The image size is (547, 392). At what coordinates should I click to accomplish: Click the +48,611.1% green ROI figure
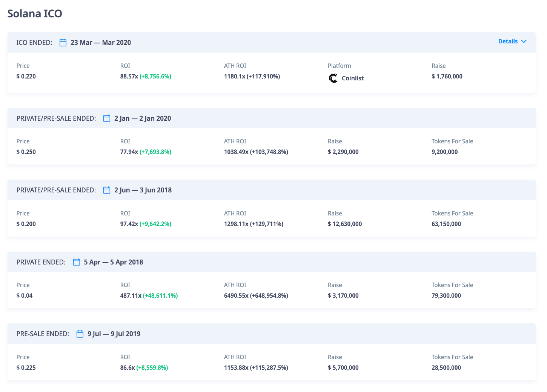click(x=160, y=295)
